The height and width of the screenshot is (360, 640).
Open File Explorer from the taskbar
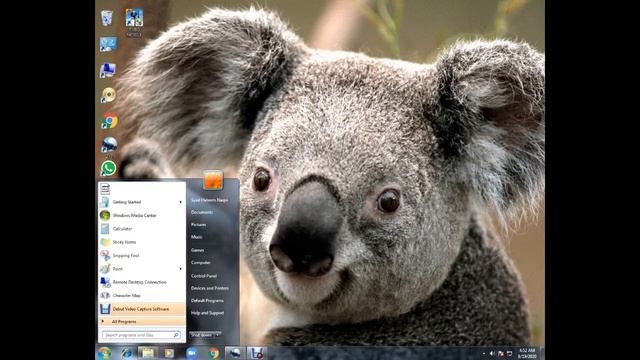click(x=147, y=353)
